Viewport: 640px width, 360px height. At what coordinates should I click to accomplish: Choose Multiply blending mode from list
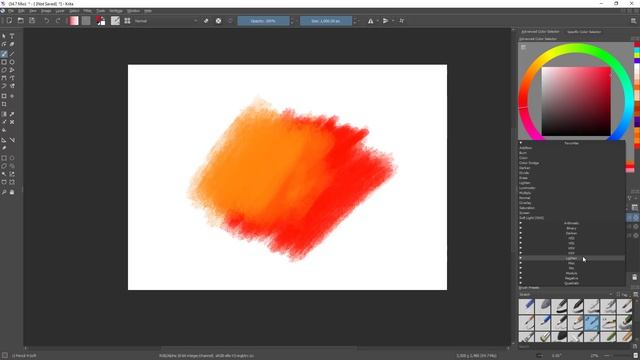(571, 193)
